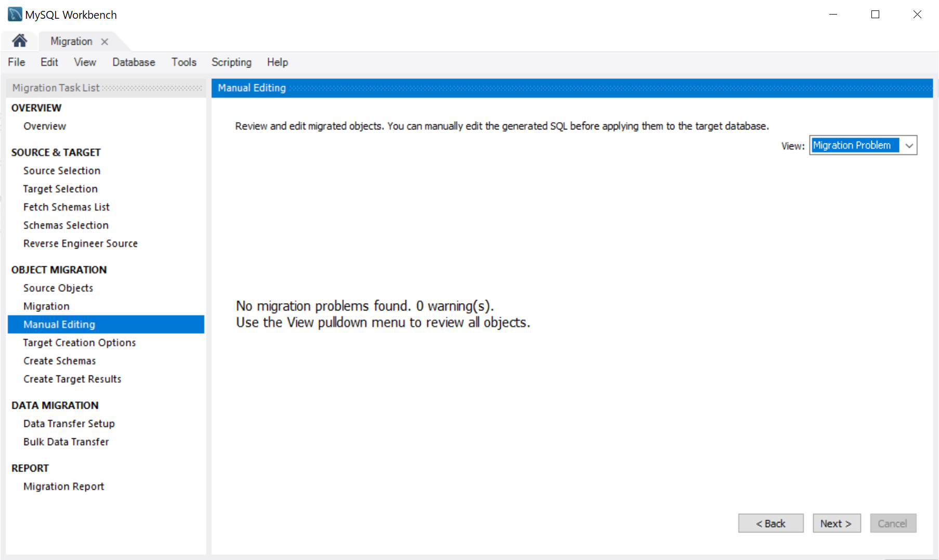The height and width of the screenshot is (560, 939).
Task: Maximize the MySQL Workbench window
Action: pyautogui.click(x=875, y=15)
